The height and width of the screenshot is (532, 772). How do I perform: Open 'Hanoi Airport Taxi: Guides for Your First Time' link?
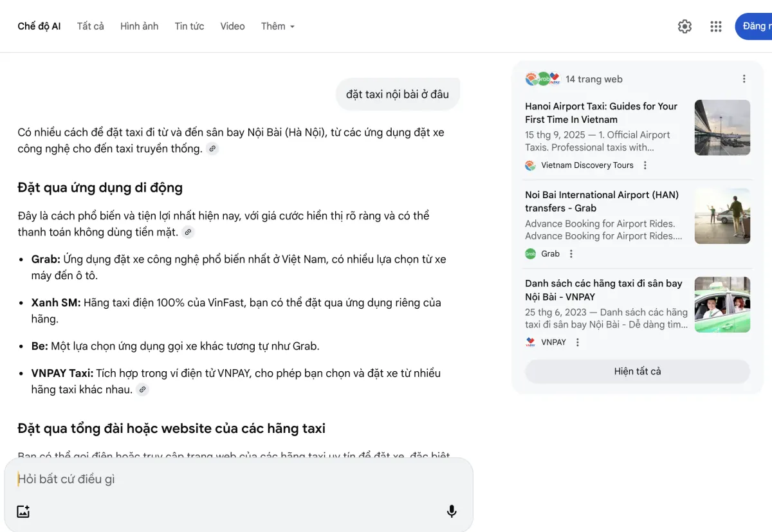[x=601, y=113]
